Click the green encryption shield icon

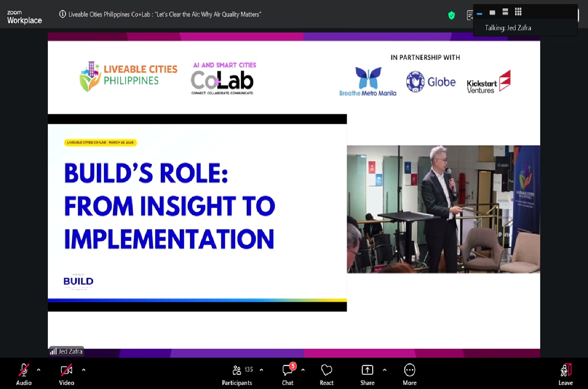tap(452, 15)
